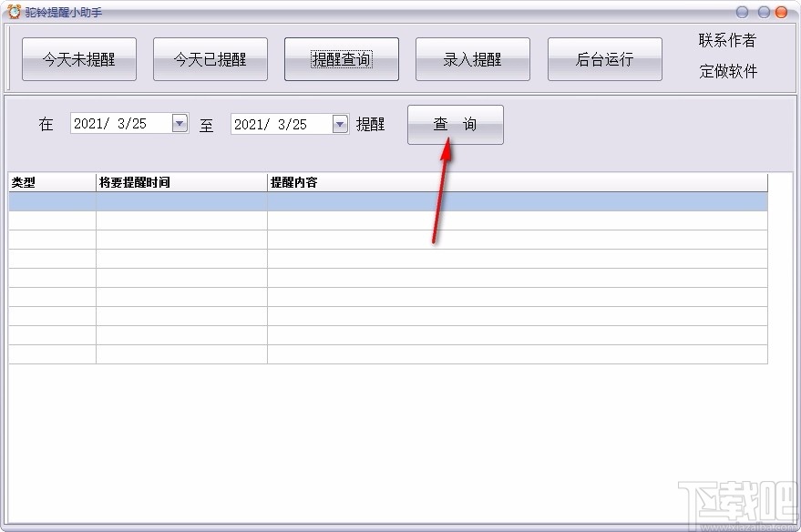
Task: Open the end date 2021/3/25 dropdown
Action: pos(340,123)
